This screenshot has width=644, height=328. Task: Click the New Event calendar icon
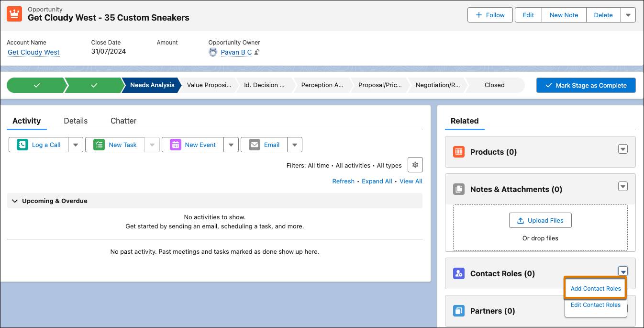[x=176, y=145]
